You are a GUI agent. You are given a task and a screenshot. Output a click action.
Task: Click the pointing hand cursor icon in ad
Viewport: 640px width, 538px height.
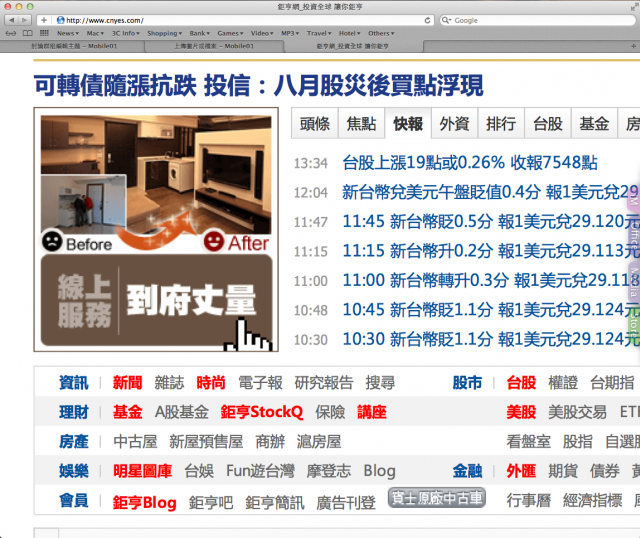pos(248,335)
